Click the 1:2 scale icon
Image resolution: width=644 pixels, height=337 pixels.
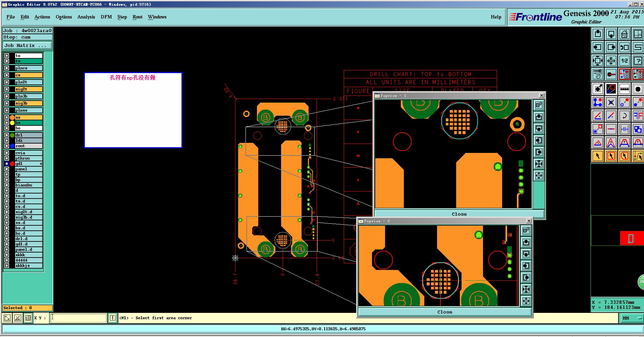coord(625,61)
